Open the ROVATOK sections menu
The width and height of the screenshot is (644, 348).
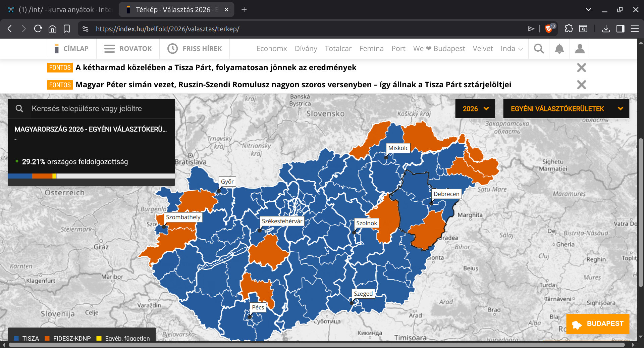(x=128, y=49)
